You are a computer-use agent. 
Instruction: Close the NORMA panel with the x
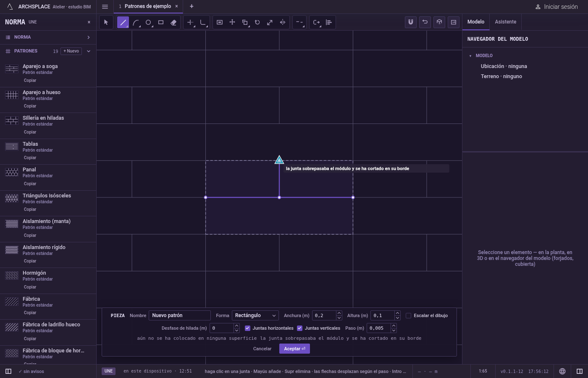(x=89, y=22)
